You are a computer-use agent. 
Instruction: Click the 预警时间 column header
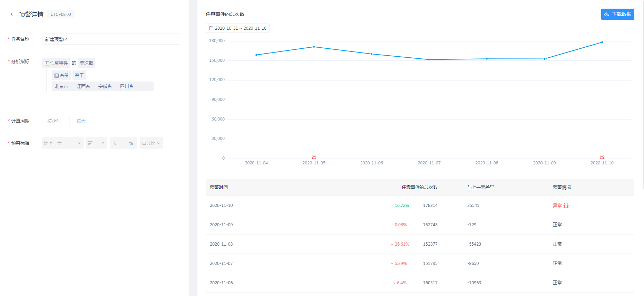coord(219,187)
